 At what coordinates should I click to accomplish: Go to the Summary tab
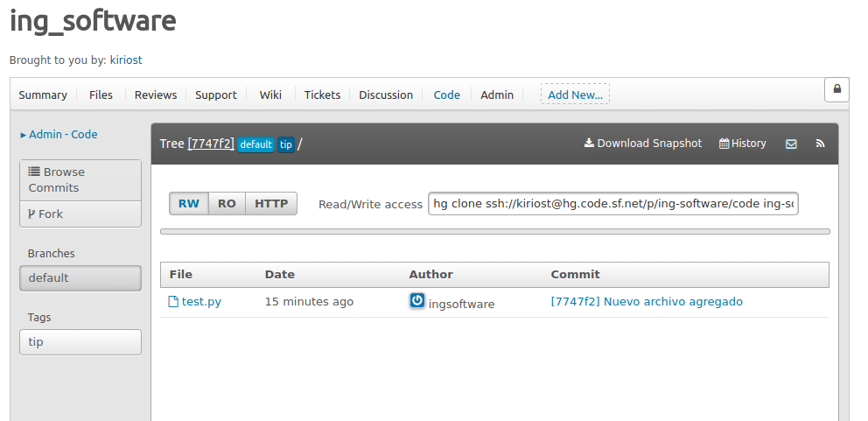click(43, 95)
